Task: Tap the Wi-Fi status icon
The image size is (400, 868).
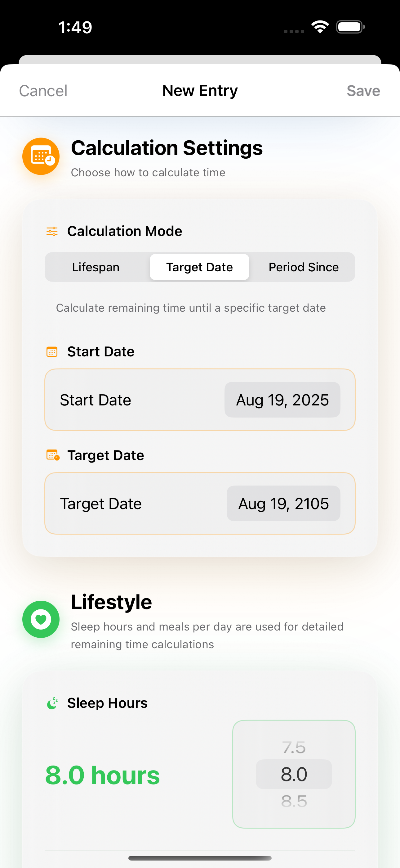Action: tap(320, 27)
